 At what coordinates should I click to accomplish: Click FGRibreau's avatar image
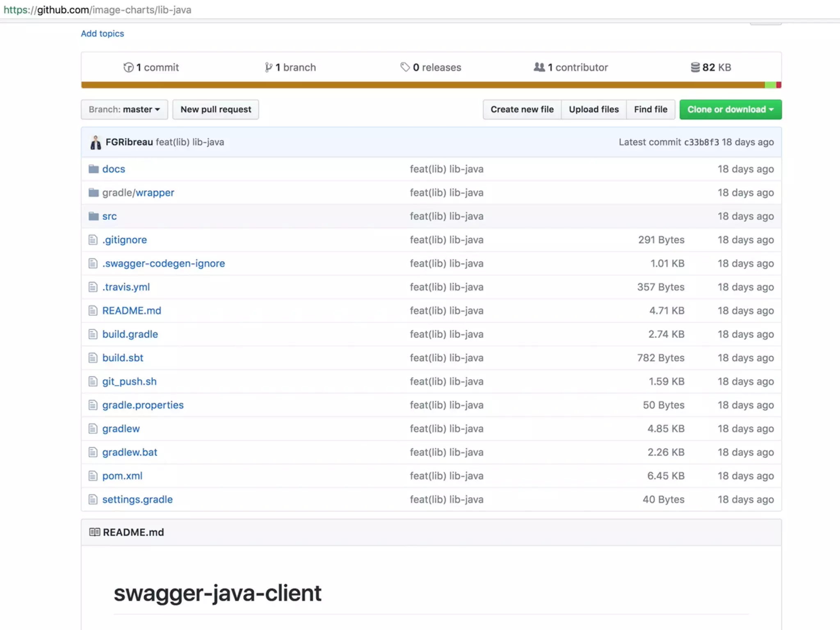tap(96, 142)
